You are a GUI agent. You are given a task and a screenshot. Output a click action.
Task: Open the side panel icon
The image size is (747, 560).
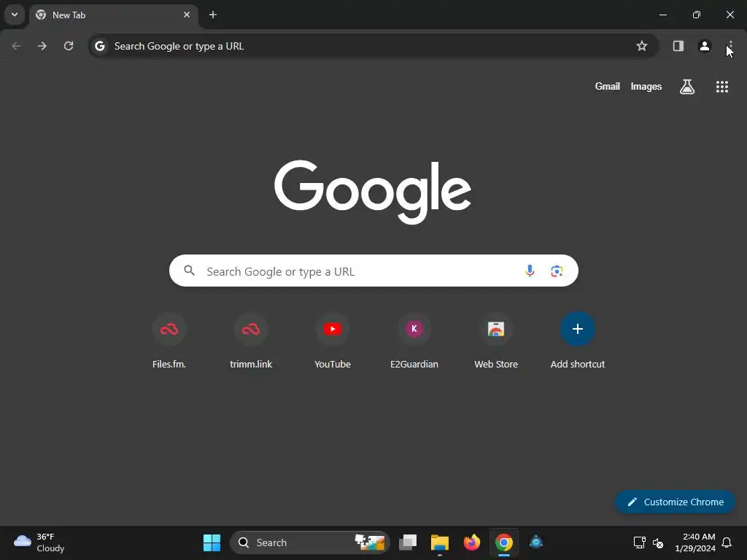coord(678,46)
